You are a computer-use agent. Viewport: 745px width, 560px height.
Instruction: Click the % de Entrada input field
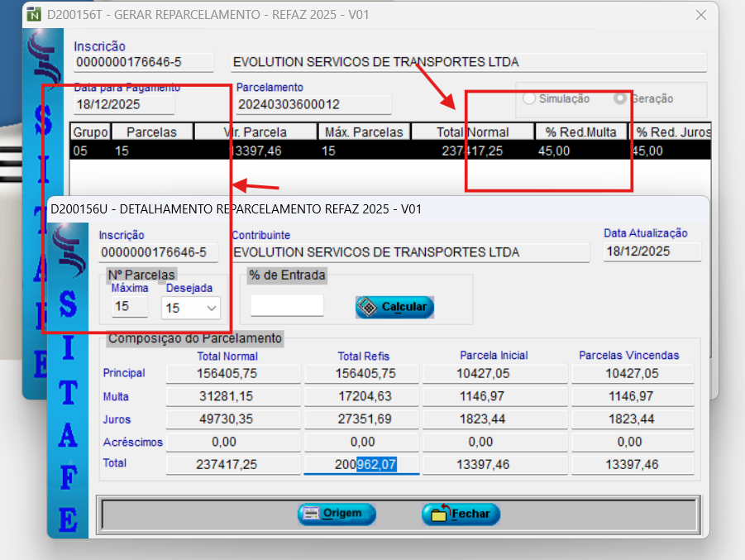[x=287, y=305]
